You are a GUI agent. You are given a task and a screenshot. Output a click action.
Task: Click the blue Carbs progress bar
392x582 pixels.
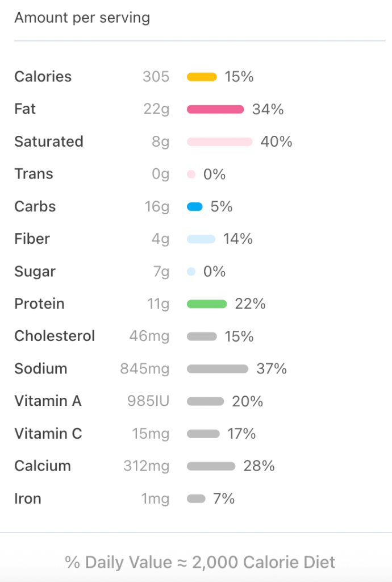(x=195, y=207)
